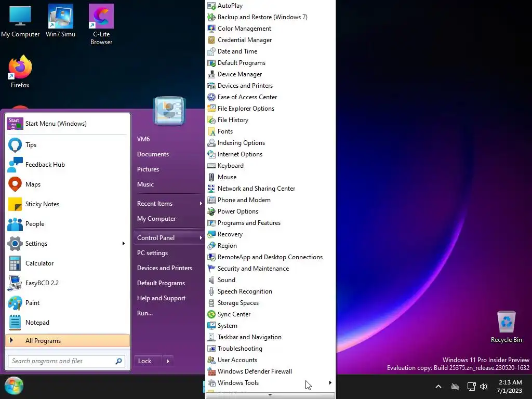Open Ease of Access Center
This screenshot has width=532, height=399.
(x=270, y=97)
